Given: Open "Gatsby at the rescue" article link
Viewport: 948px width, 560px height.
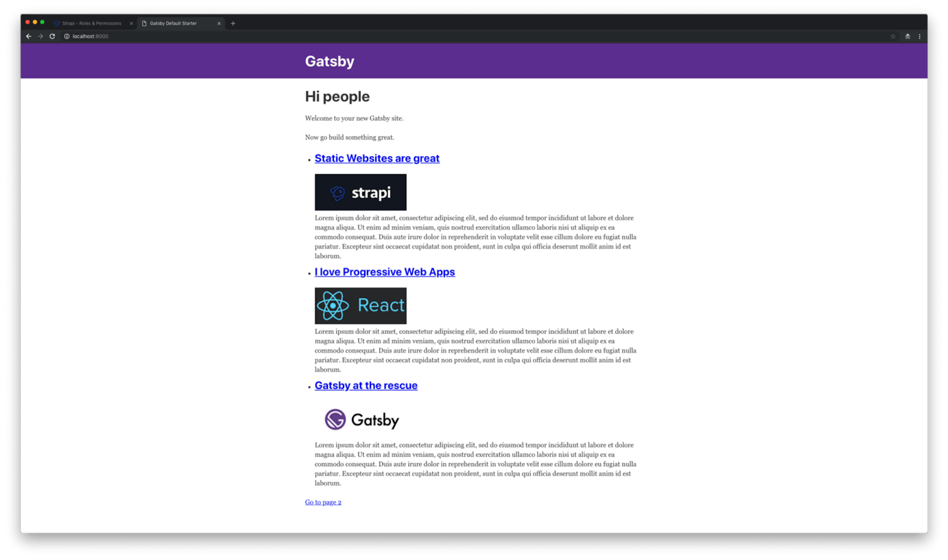Looking at the screenshot, I should pyautogui.click(x=366, y=385).
